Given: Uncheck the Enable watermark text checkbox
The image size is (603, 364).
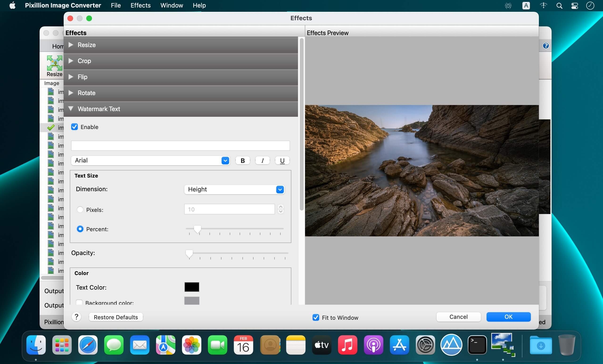Looking at the screenshot, I should [x=74, y=127].
